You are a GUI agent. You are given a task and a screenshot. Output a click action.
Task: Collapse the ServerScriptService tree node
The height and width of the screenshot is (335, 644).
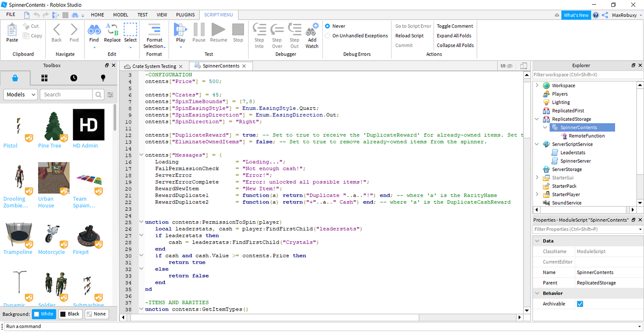click(537, 144)
